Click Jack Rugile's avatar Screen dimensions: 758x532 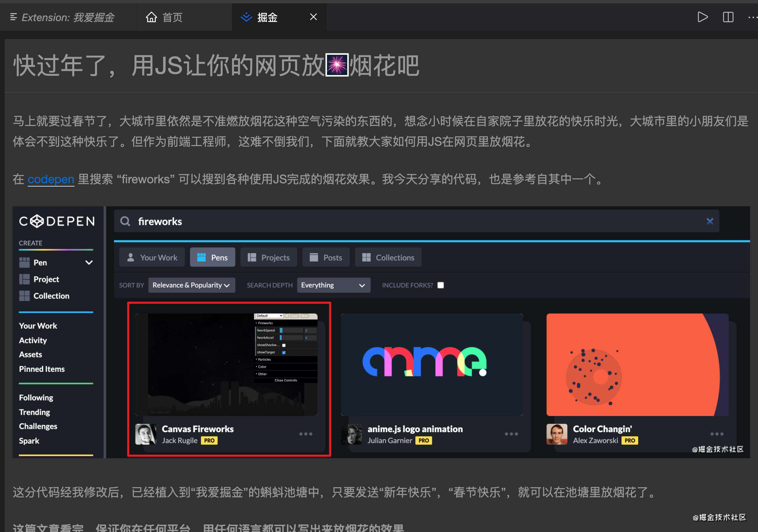[x=145, y=434]
